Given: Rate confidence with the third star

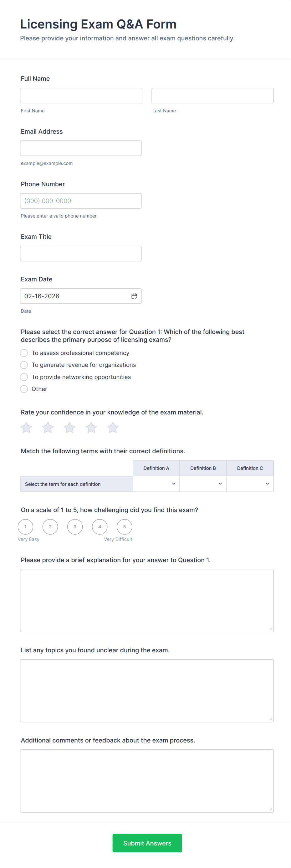Looking at the screenshot, I should click(70, 428).
